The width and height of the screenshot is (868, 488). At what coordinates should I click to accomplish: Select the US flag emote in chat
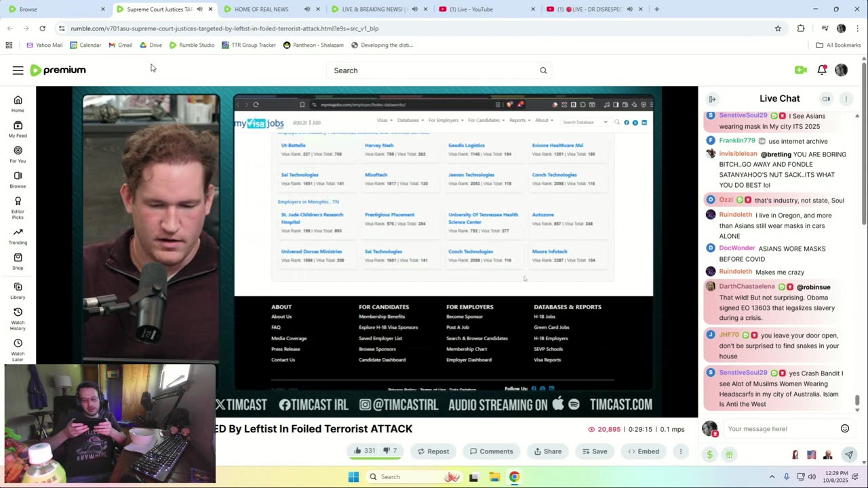click(x=811, y=455)
